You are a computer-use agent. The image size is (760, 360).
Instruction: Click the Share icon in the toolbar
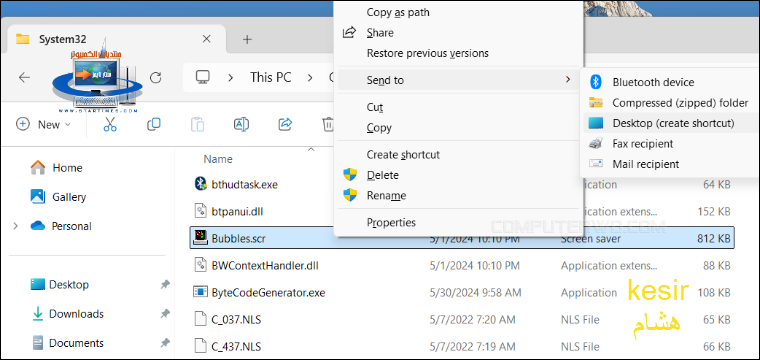pos(285,125)
